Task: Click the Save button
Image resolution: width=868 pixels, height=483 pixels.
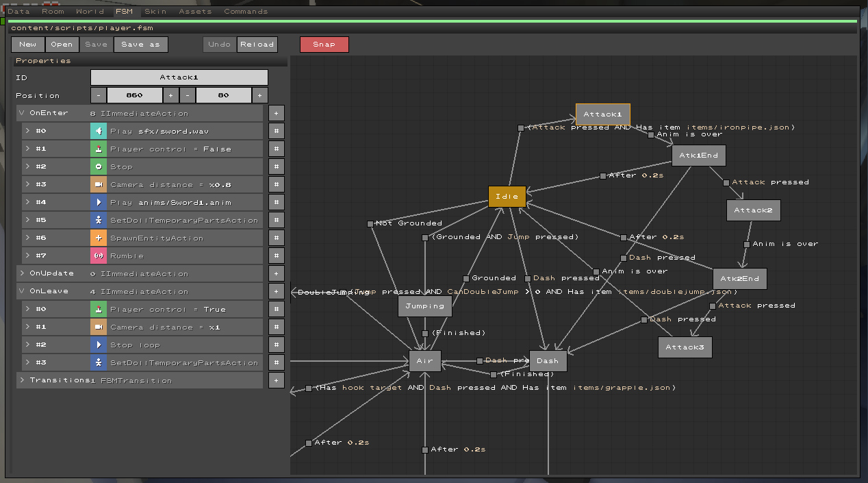Action: (96, 45)
